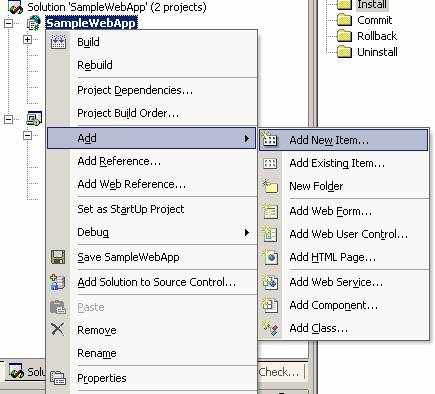Screen dimensions: 435x394
Task: Click the Build icon in context menu
Action: [58, 42]
